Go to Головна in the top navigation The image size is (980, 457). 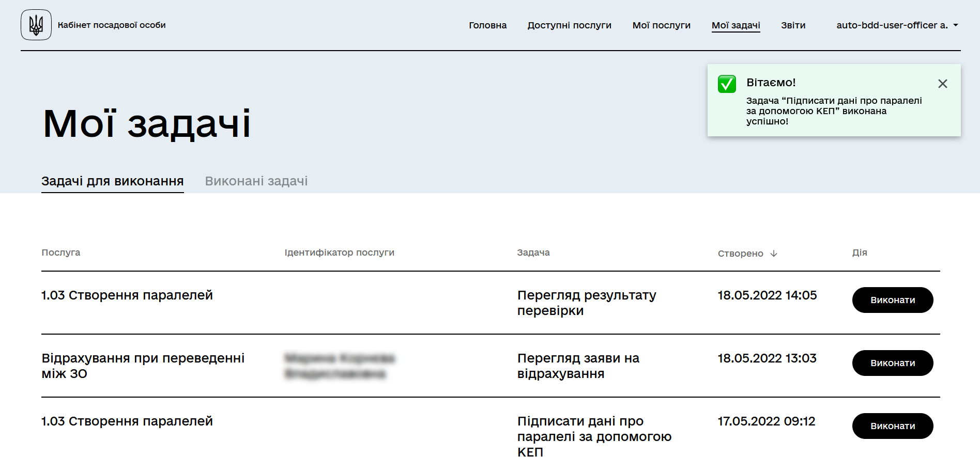click(x=487, y=25)
